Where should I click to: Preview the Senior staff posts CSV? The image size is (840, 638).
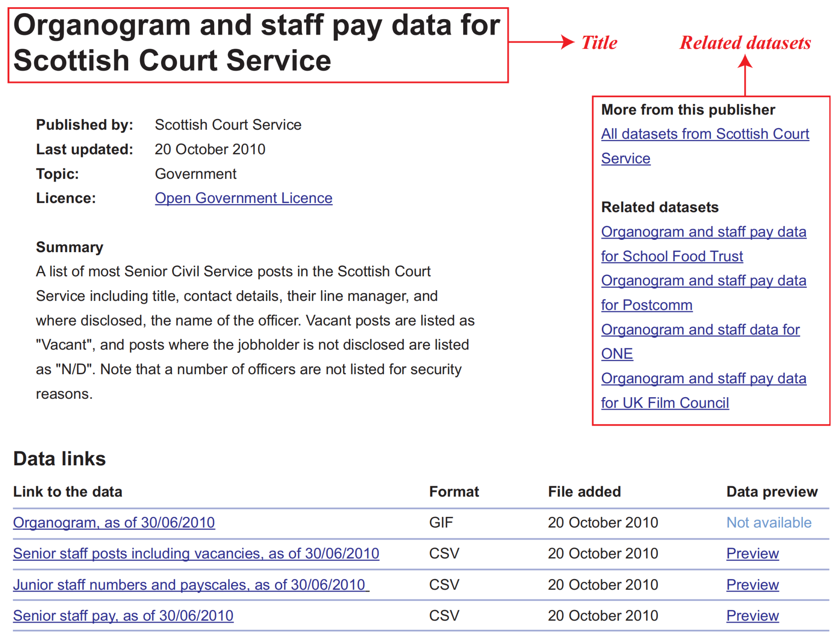point(752,553)
